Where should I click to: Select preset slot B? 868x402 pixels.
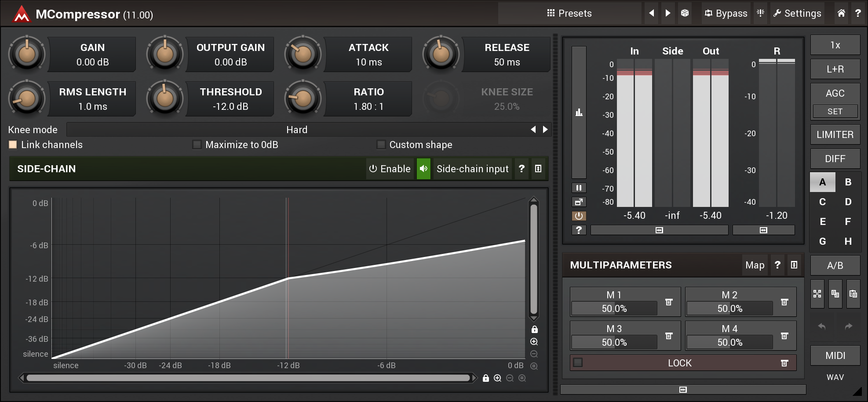(x=848, y=182)
